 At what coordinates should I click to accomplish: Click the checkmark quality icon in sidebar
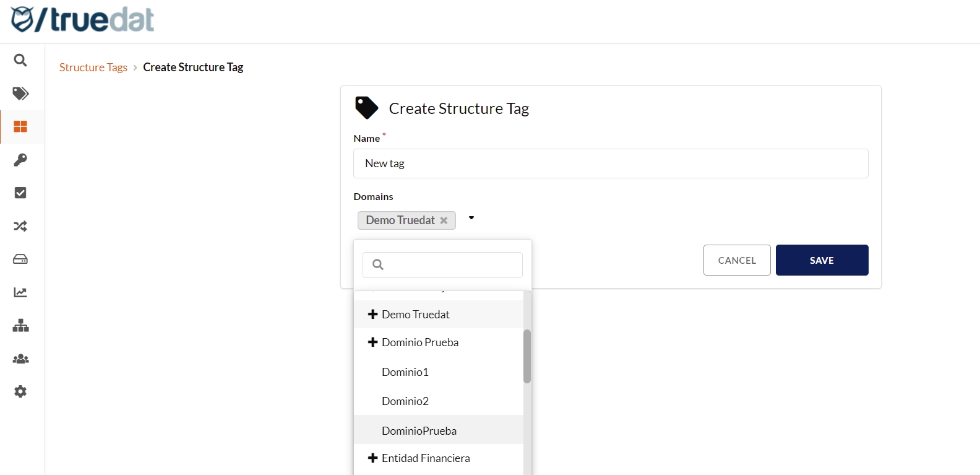(20, 193)
